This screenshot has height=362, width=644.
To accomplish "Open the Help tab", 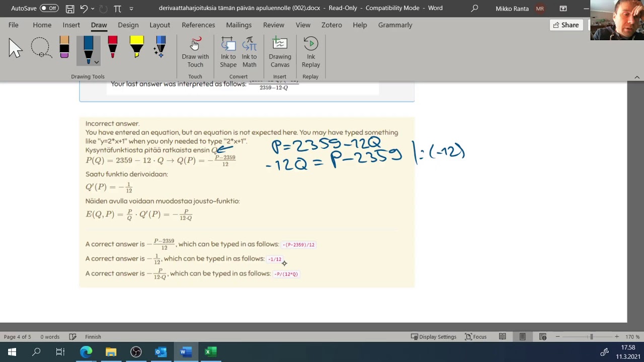I will pos(360,25).
